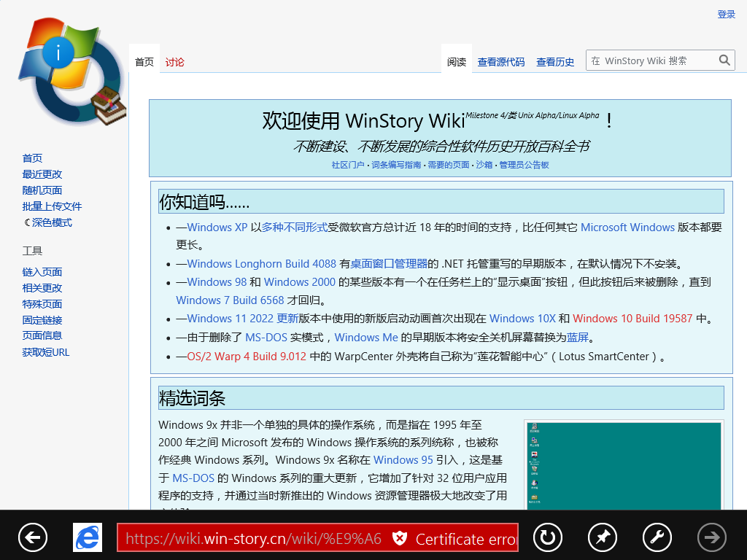Refresh the page with reload button
This screenshot has height=560, width=747.
[548, 537]
